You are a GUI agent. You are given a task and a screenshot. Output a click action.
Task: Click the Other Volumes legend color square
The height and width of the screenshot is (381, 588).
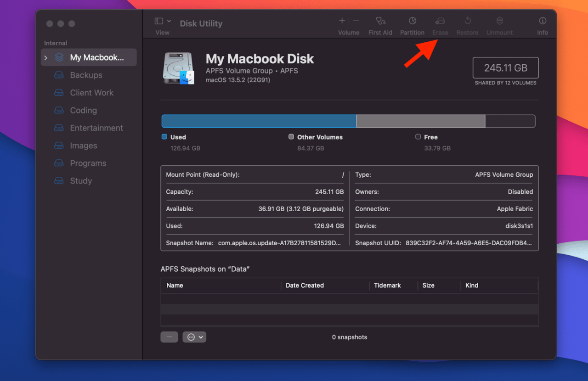point(291,137)
